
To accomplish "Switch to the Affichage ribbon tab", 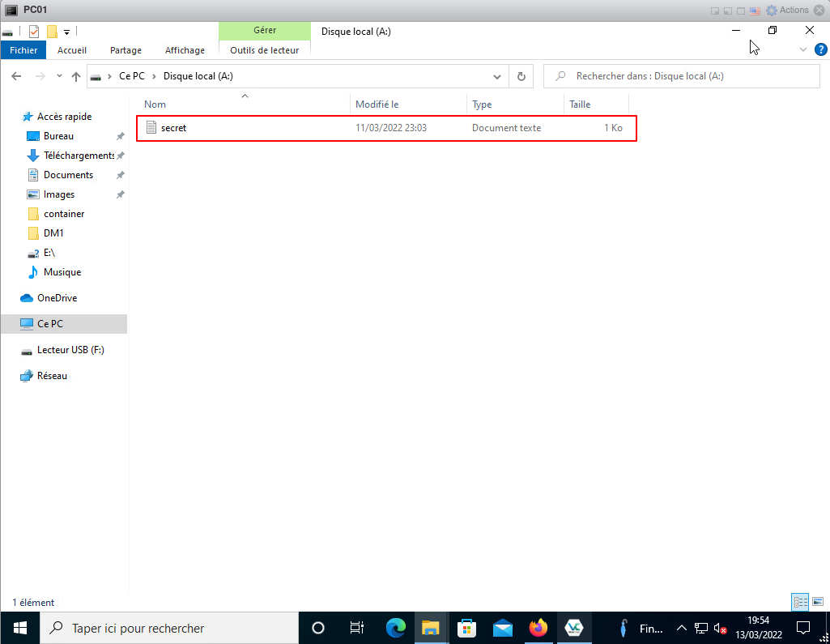I will pos(185,50).
